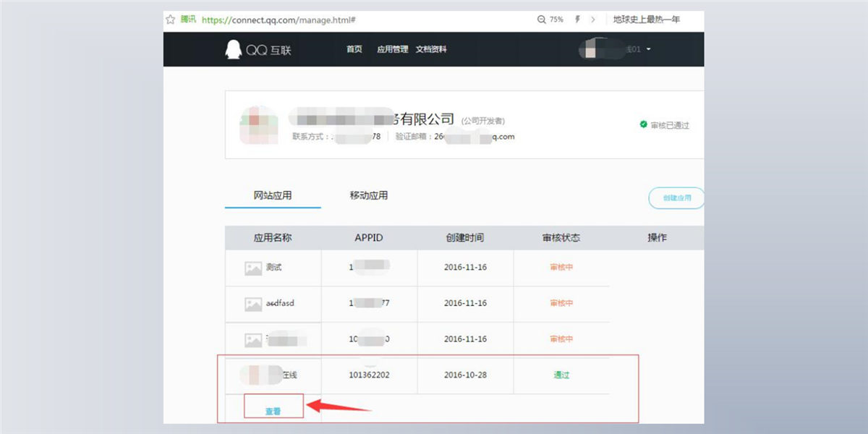
Task: Click the 75% zoom magnifier icon
Action: tap(542, 20)
